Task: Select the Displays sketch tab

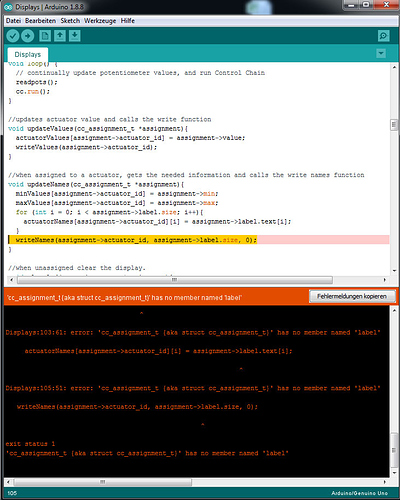Action: tap(28, 54)
